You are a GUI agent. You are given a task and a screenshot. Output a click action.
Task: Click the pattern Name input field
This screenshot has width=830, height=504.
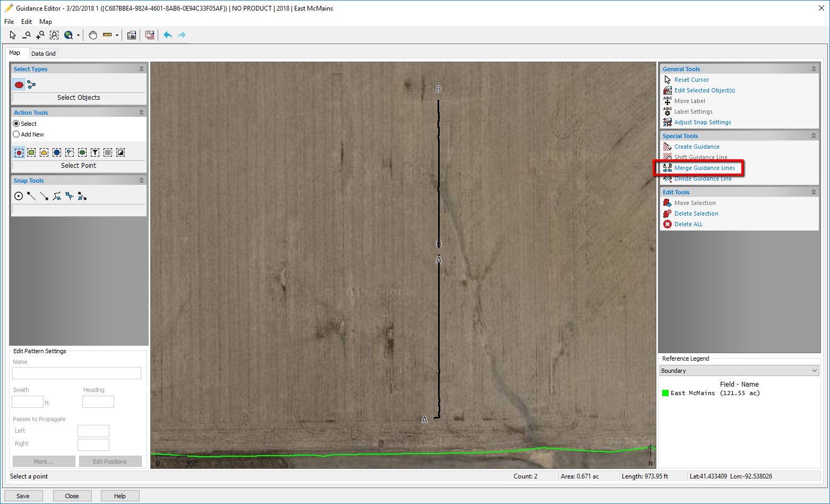point(76,373)
